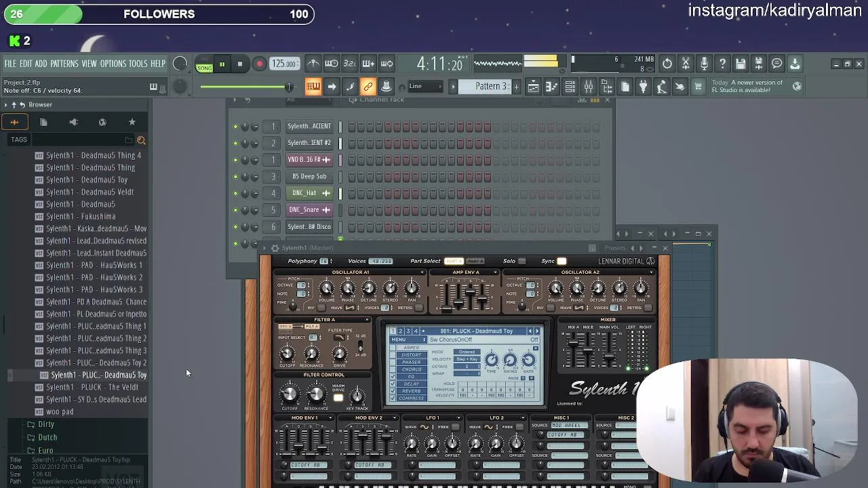Open the Channel rack view icon

coord(570,87)
